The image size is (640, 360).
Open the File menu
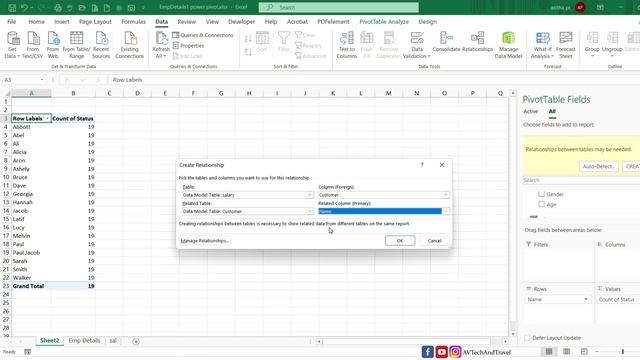[x=11, y=22]
